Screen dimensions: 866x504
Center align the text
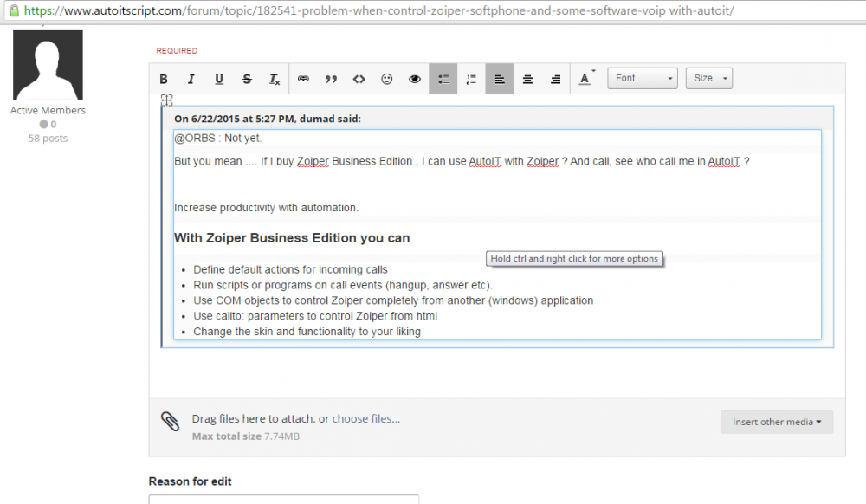527,79
